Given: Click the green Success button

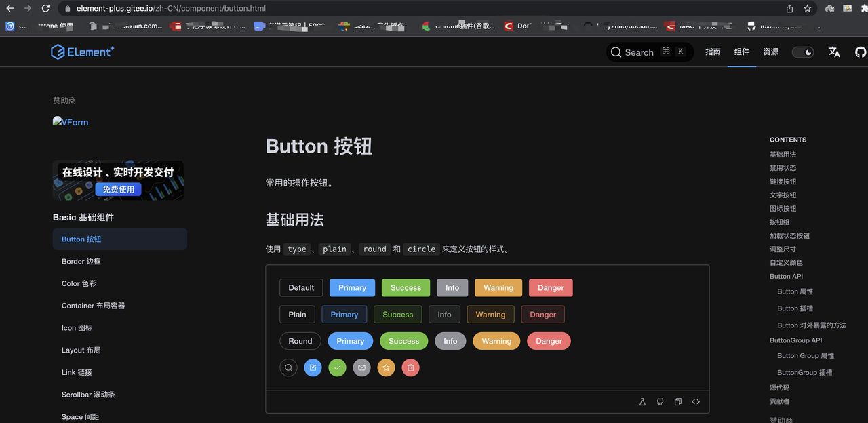Looking at the screenshot, I should (x=405, y=287).
